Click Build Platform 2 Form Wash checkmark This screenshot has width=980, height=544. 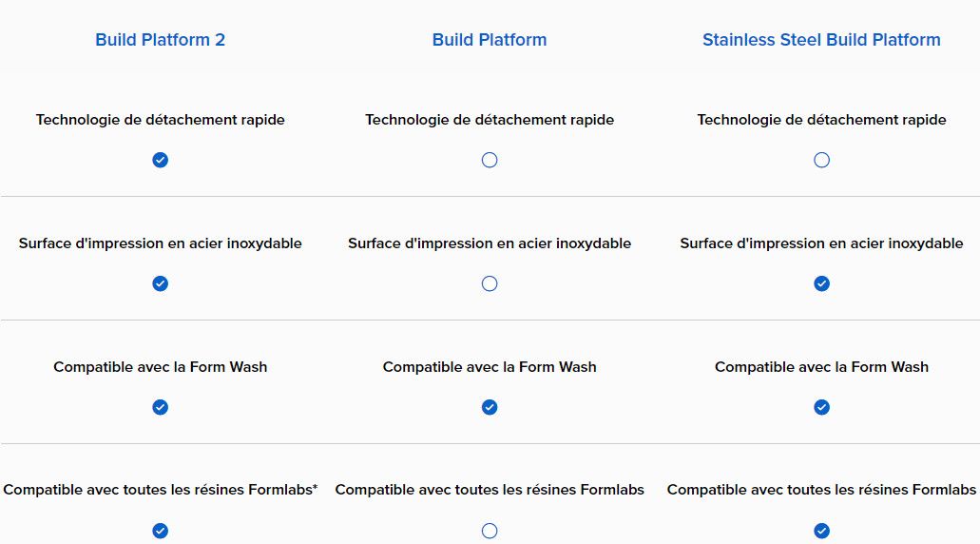coord(160,408)
